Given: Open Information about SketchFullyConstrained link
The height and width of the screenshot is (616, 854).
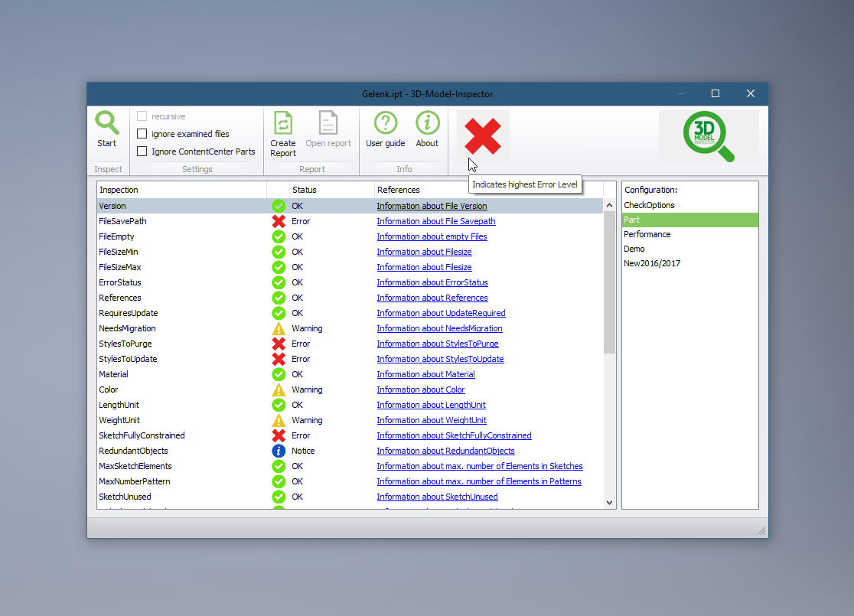Looking at the screenshot, I should (455, 435).
